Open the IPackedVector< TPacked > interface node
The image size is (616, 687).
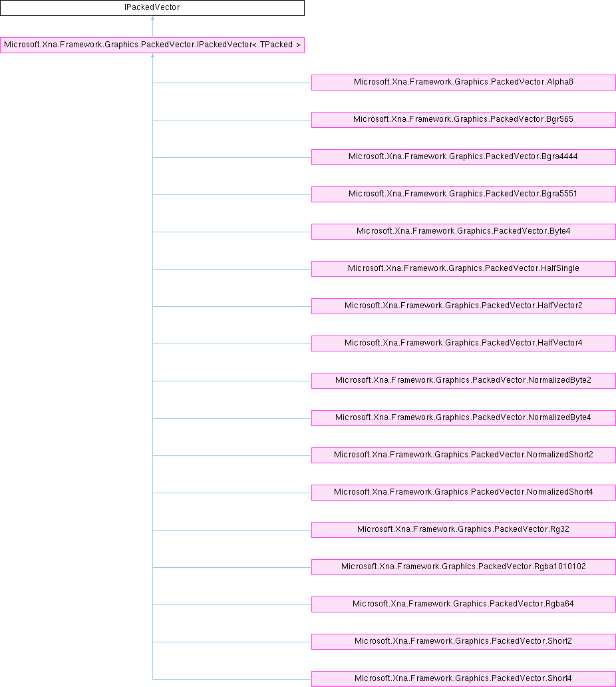pyautogui.click(x=152, y=45)
